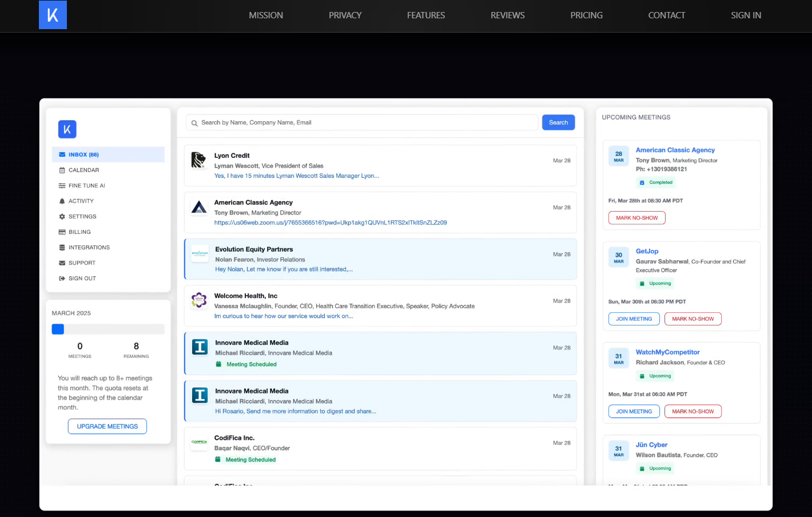Viewport: 812px width, 517px height.
Task: Open the PRIVACY nav item
Action: [x=345, y=15]
